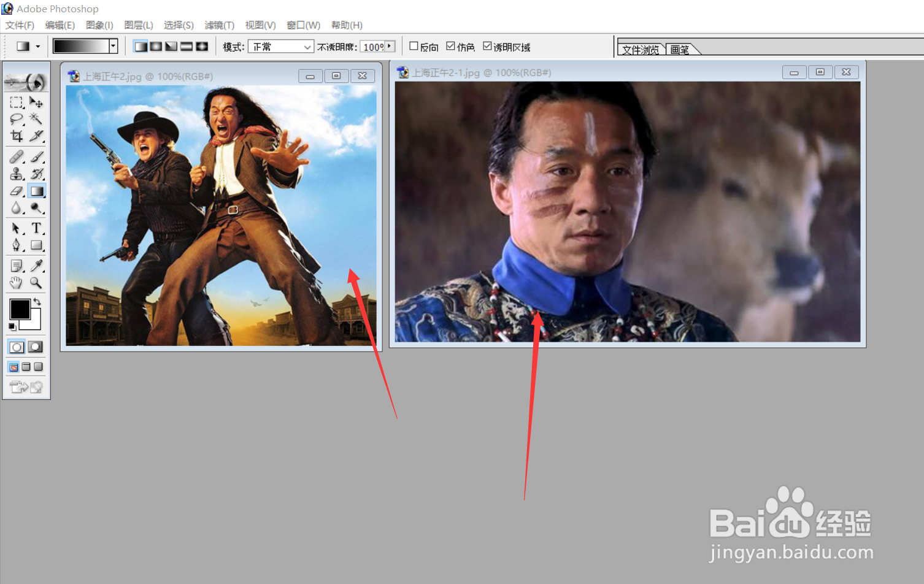Viewport: 924px width, 584px height.
Task: Select the Hand tool
Action: pyautogui.click(x=17, y=283)
